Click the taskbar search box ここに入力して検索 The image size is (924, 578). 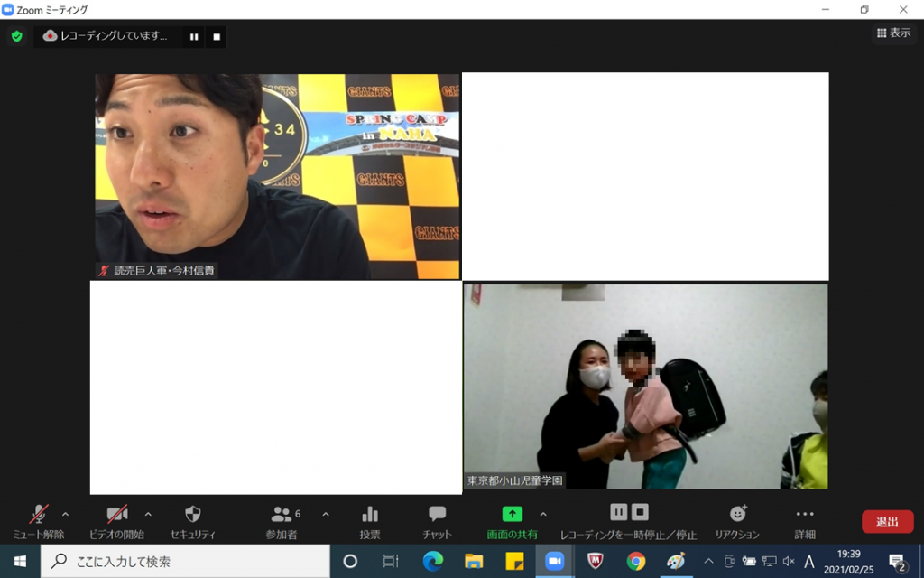pyautogui.click(x=185, y=562)
